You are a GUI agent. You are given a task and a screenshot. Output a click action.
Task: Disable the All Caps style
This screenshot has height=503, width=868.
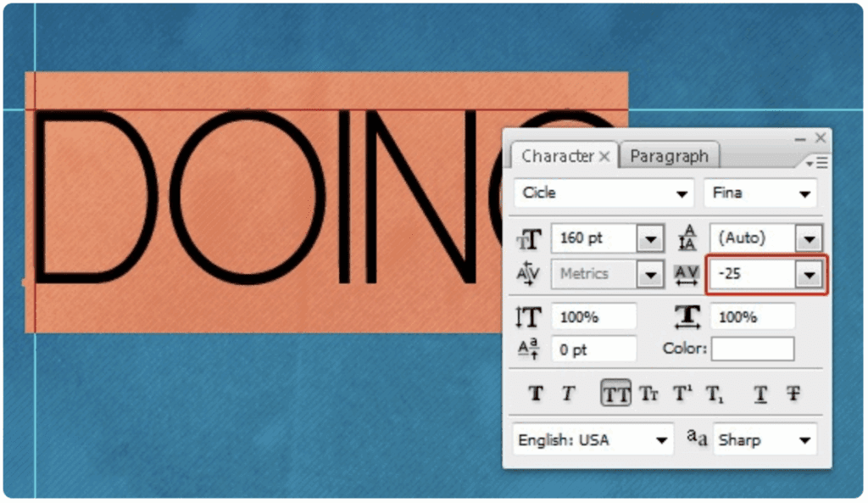coord(616,394)
